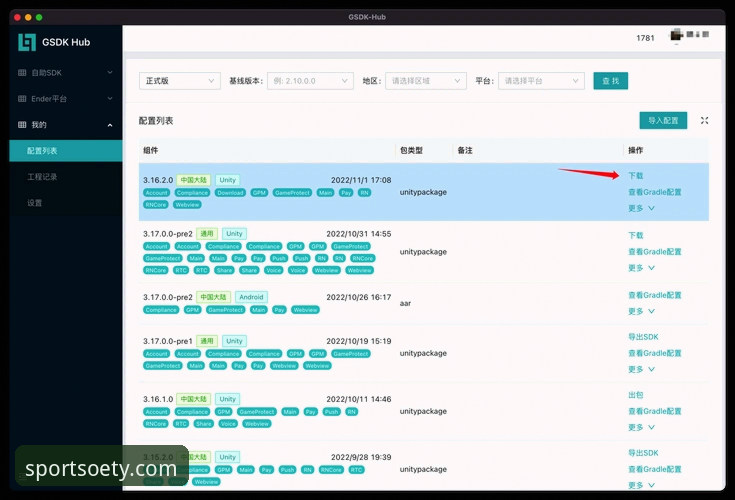Collapse the 我的 sidebar menu
Viewport: 735px width, 500px height.
click(x=66, y=125)
